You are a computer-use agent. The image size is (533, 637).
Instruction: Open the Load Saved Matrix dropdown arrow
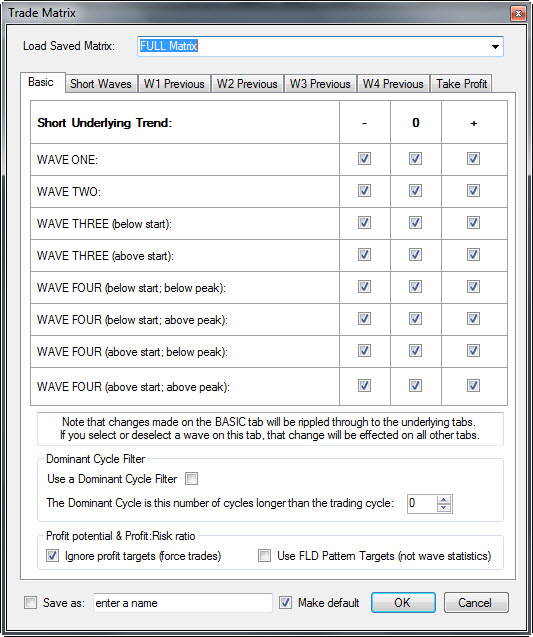(x=495, y=46)
